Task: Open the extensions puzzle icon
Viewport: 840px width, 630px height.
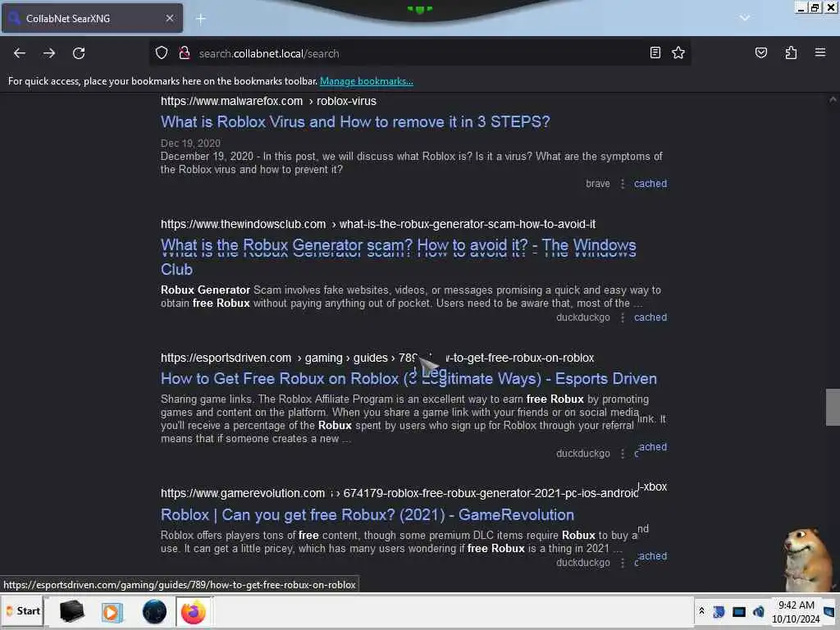Action: [x=791, y=52]
